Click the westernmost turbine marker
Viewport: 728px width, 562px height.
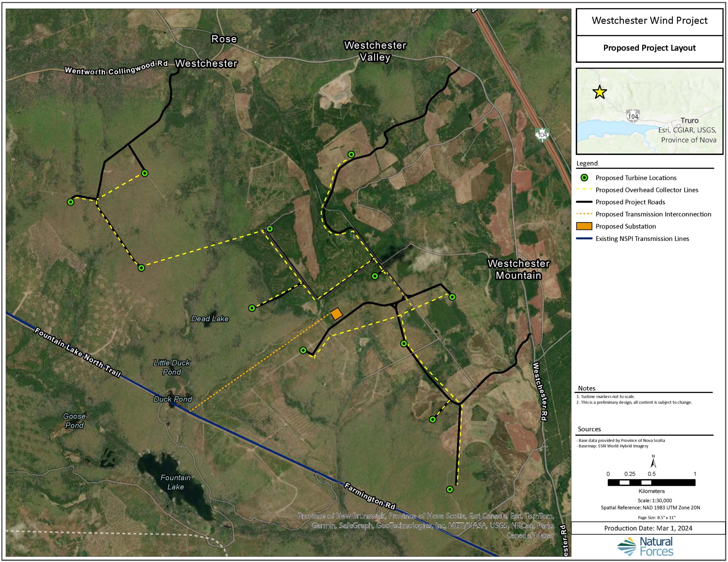pyautogui.click(x=70, y=202)
